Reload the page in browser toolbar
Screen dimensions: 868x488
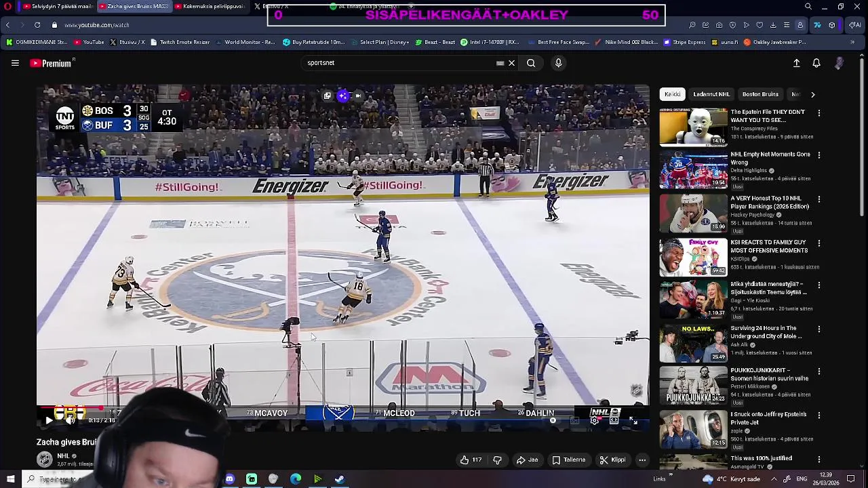coord(37,25)
